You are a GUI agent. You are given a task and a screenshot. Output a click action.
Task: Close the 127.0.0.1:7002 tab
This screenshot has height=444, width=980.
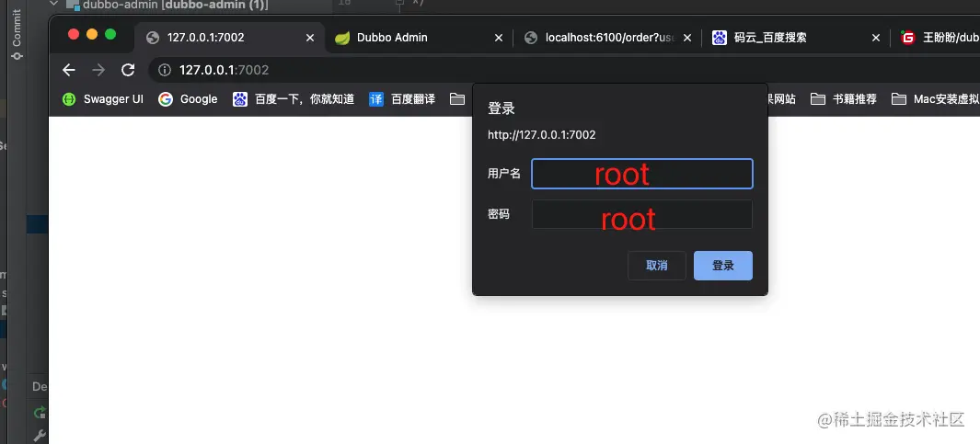[310, 38]
